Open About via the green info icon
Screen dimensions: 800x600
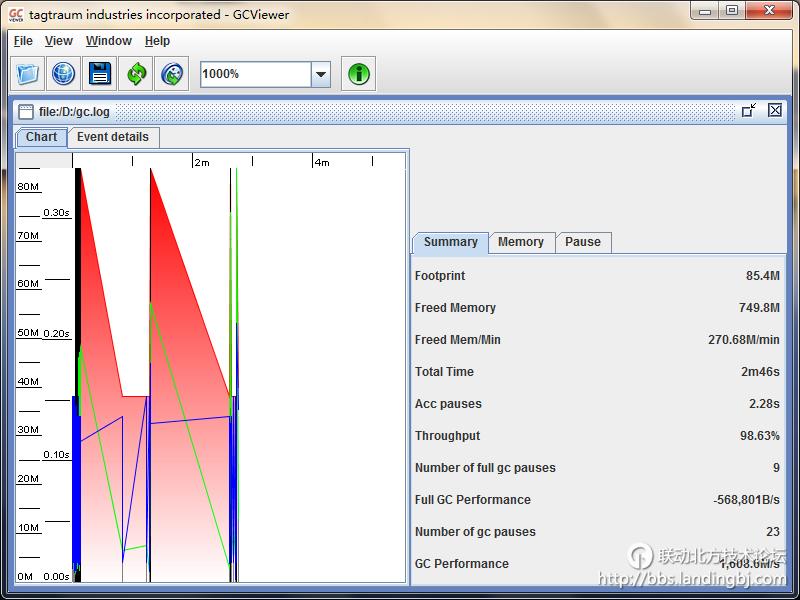pyautogui.click(x=358, y=74)
